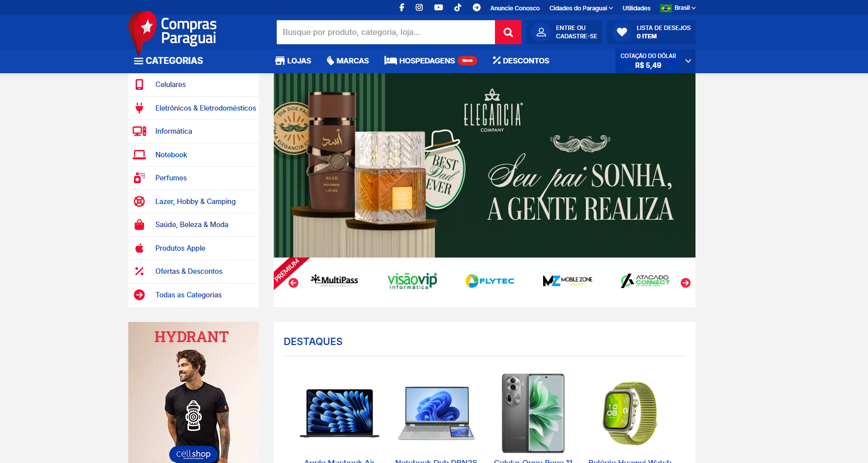This screenshot has width=868, height=463.
Task: Focus the product search input field
Action: coord(385,32)
